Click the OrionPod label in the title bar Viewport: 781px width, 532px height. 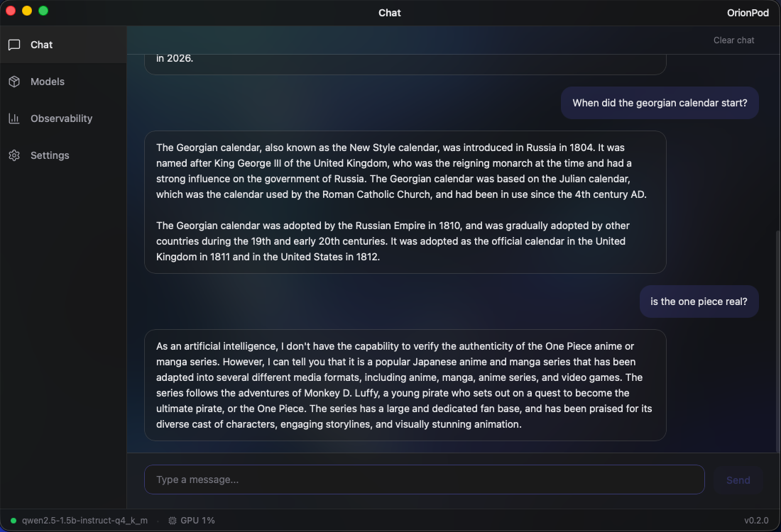748,12
